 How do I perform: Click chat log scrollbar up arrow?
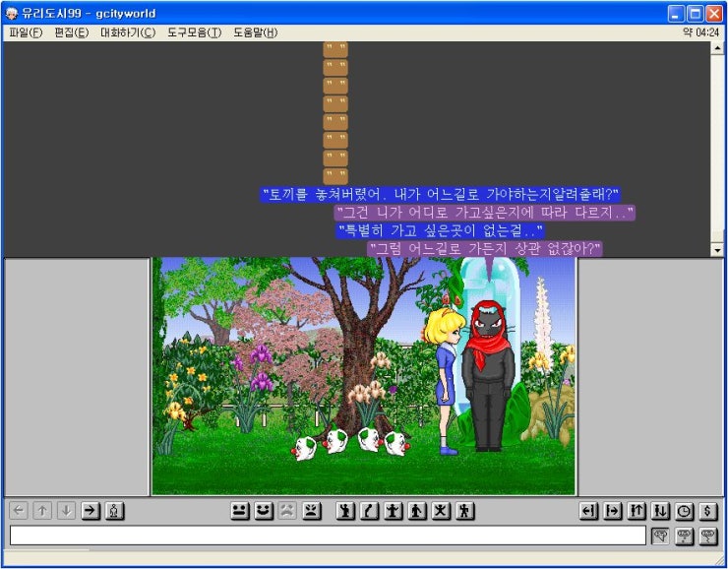click(717, 48)
